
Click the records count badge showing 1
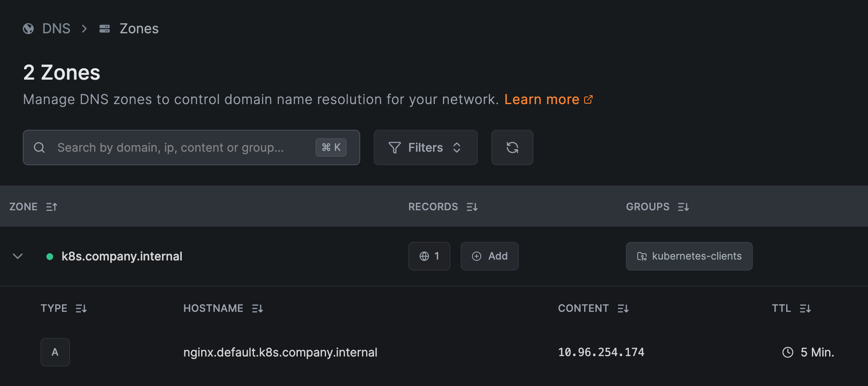[x=429, y=256]
